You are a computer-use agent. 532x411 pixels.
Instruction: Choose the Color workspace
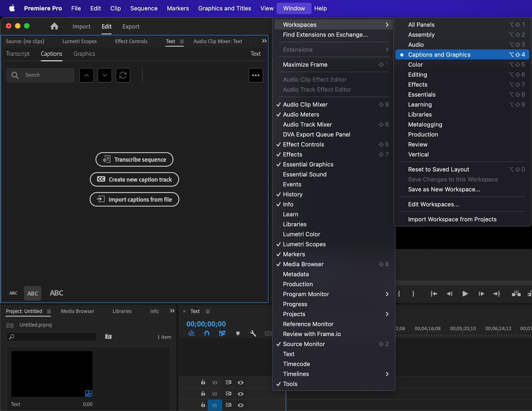(462, 65)
